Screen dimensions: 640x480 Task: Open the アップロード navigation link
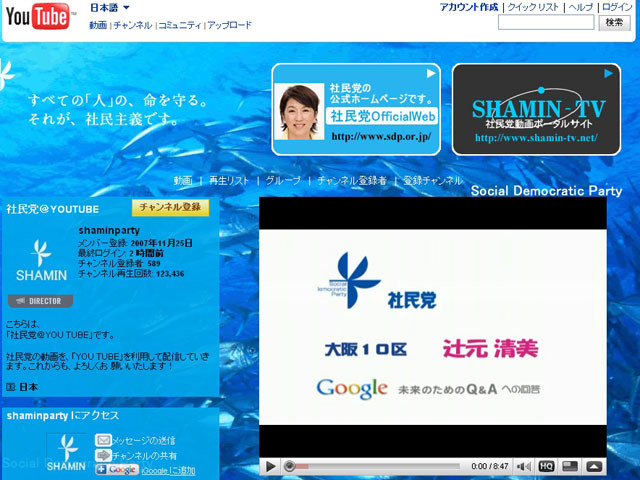(230, 25)
